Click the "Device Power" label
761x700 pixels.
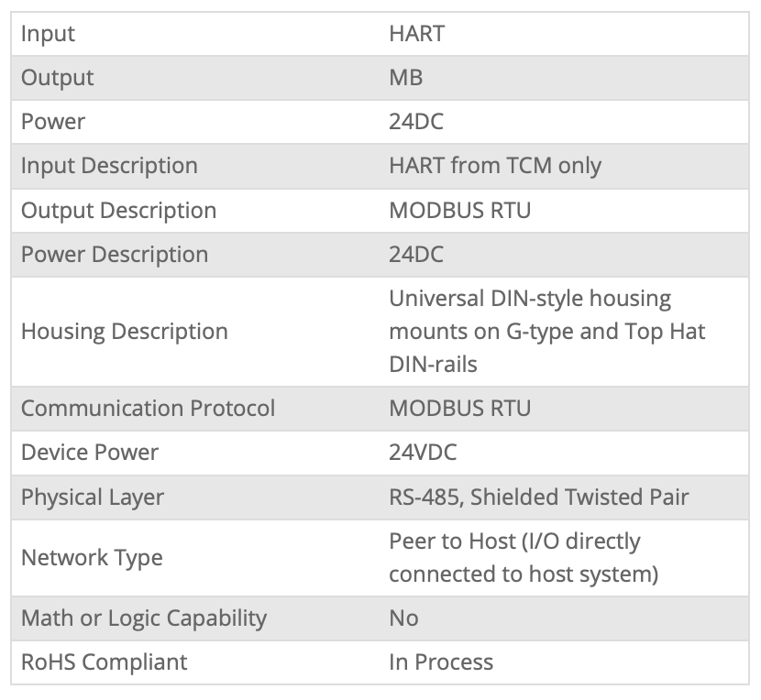(x=89, y=452)
